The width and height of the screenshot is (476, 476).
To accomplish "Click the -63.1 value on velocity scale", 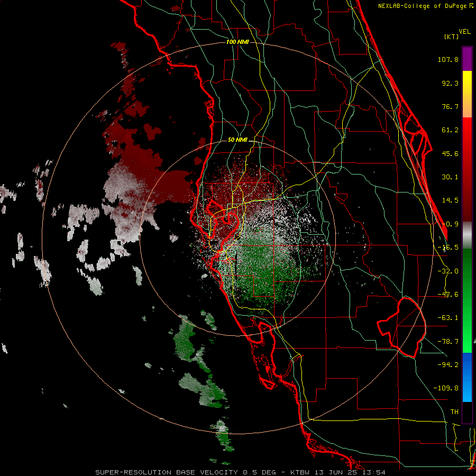I will coord(448,318).
